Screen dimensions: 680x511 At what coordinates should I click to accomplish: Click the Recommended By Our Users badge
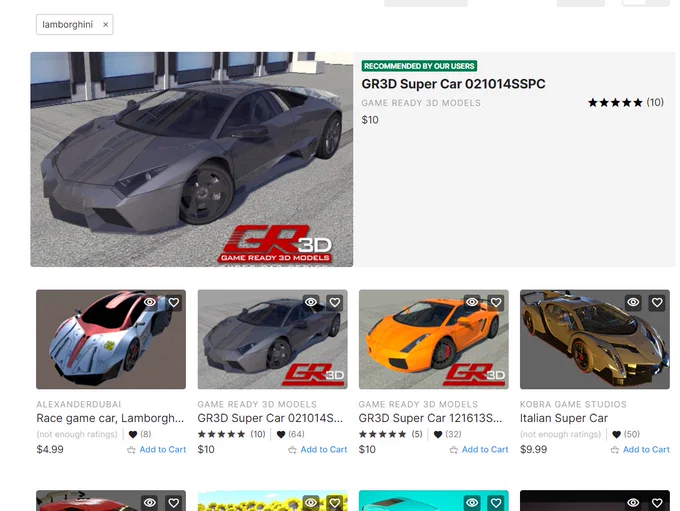pos(419,66)
